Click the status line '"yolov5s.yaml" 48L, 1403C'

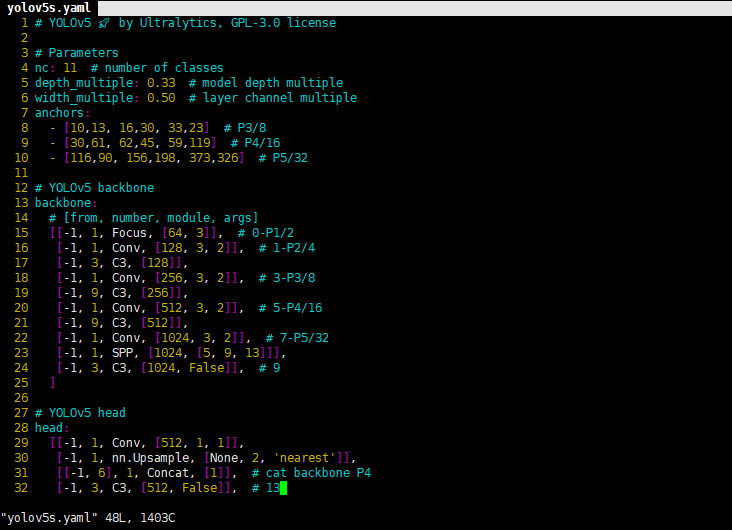[x=88, y=518]
